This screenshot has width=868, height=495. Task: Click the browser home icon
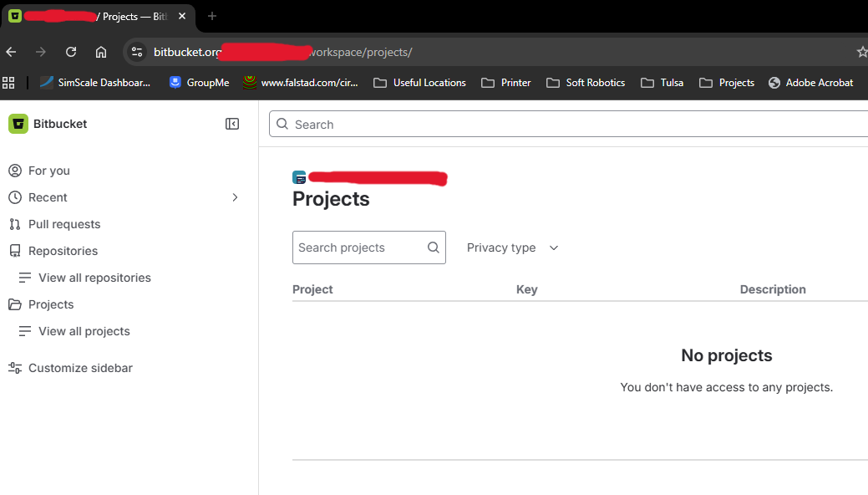pyautogui.click(x=101, y=52)
